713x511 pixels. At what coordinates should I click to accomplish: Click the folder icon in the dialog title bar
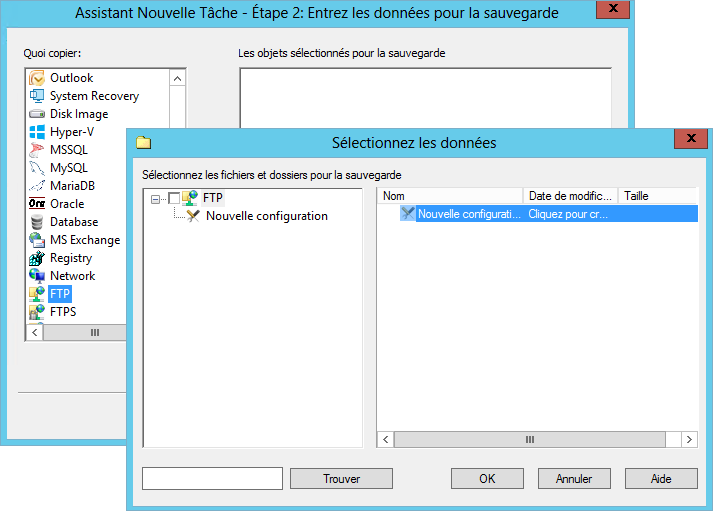click(144, 143)
